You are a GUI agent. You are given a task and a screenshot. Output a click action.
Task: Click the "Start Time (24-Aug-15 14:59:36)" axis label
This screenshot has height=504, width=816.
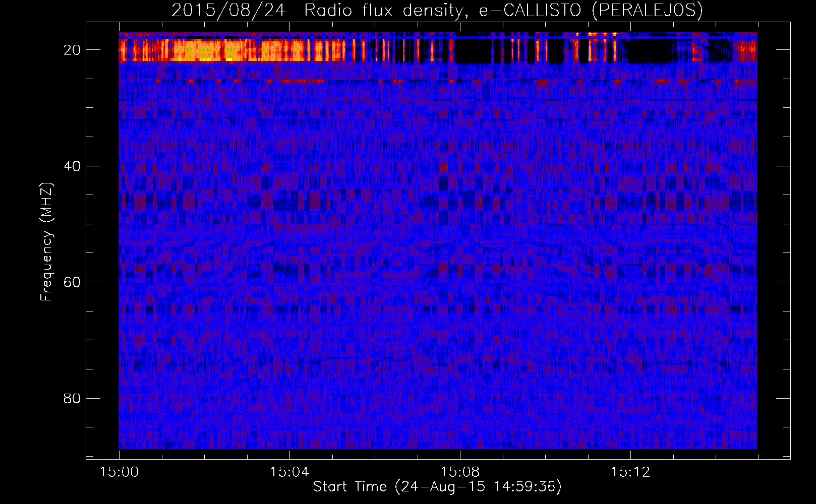pyautogui.click(x=437, y=487)
